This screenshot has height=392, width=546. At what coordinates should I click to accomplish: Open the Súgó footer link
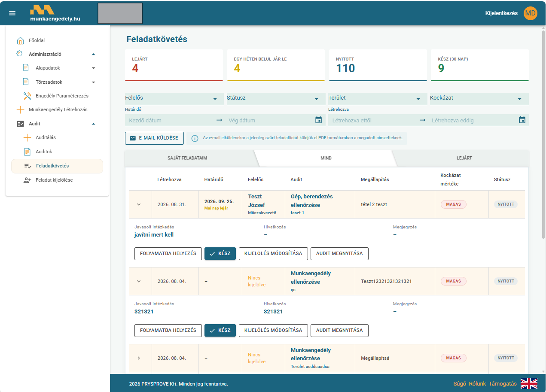pyautogui.click(x=460, y=384)
